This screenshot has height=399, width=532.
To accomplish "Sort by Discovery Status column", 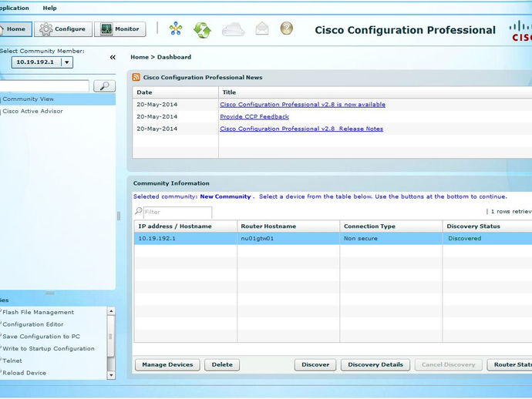I will [x=487, y=226].
